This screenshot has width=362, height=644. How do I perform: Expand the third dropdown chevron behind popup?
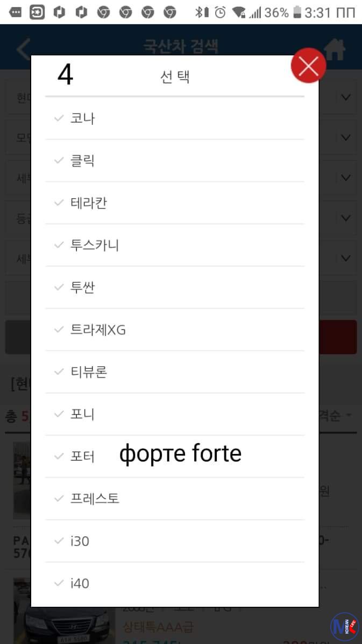(x=346, y=178)
